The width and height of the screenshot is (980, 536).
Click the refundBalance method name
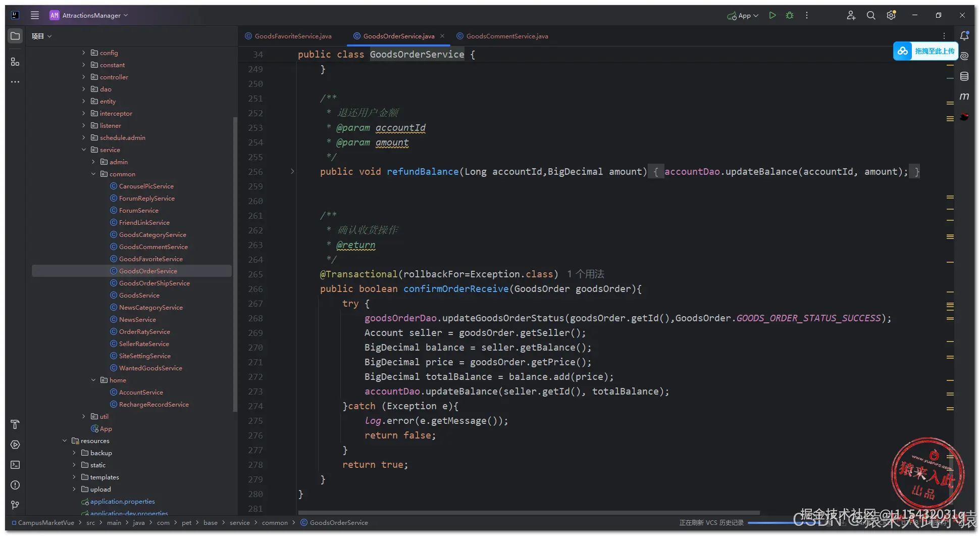pyautogui.click(x=423, y=172)
